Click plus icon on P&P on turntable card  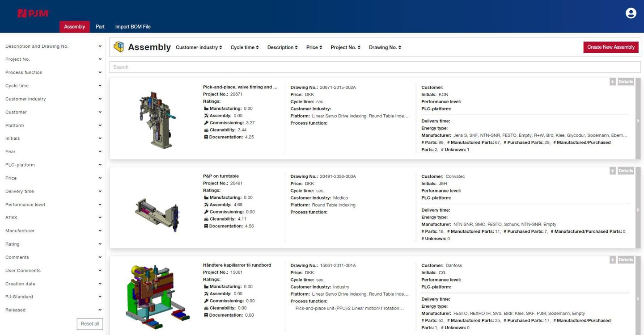(613, 171)
